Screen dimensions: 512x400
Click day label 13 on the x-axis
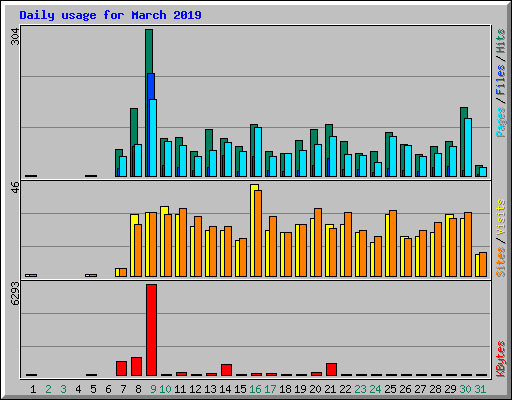pyautogui.click(x=210, y=389)
